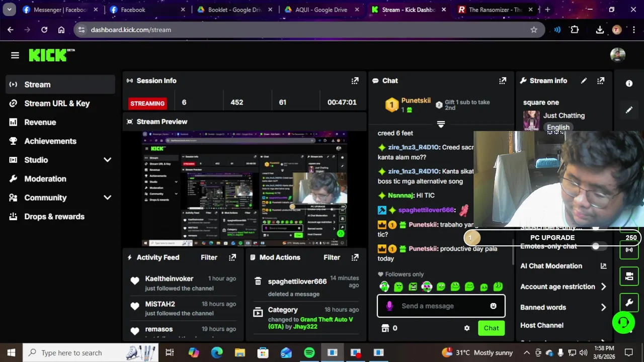Open Account age restriction settings
Screen dimensions: 644x362
(x=563, y=287)
